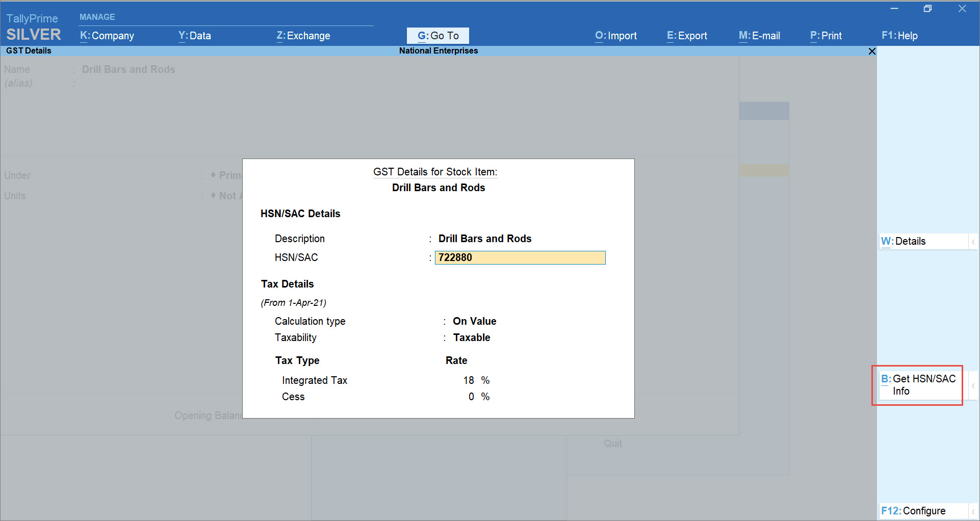Click the G: Go To button
The image size is (980, 521).
[x=438, y=36]
